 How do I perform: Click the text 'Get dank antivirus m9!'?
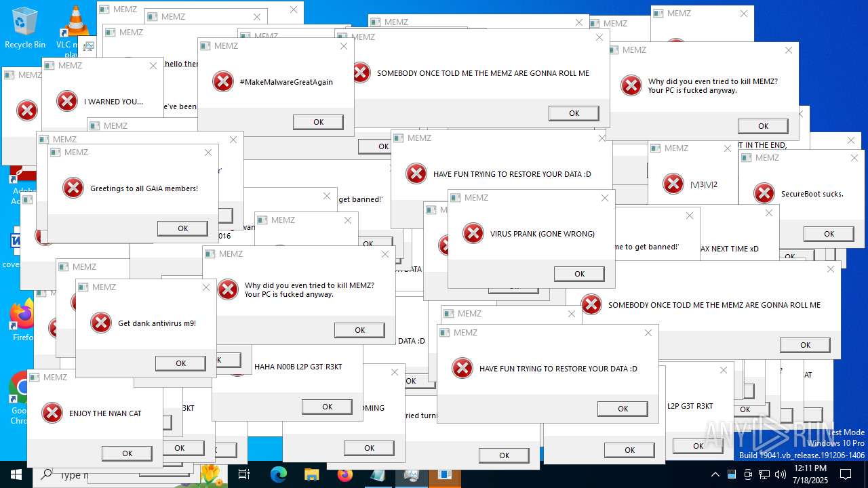(x=157, y=323)
